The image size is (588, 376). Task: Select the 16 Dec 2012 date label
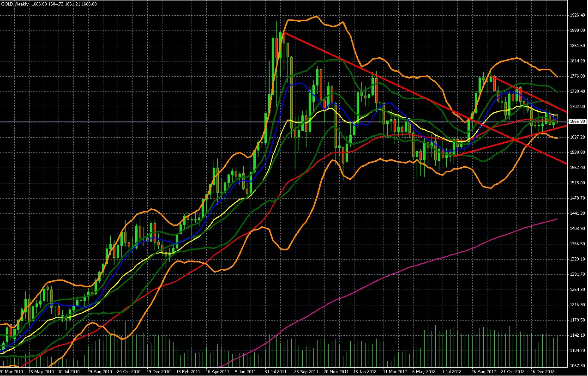(x=541, y=371)
